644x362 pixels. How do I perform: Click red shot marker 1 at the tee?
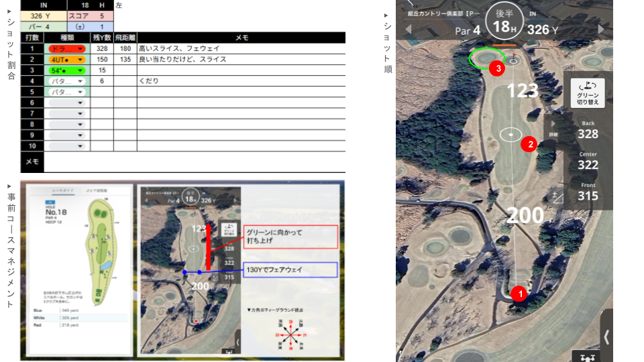518,293
